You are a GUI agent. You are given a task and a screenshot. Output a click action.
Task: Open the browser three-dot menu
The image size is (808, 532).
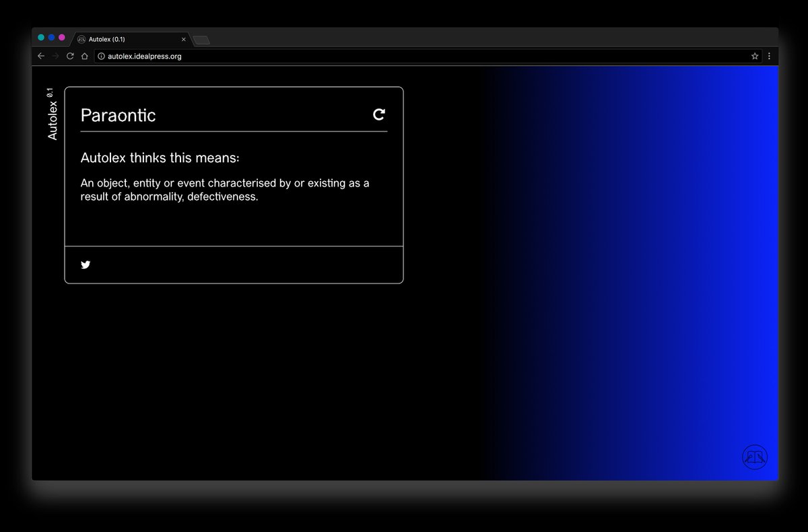pyautogui.click(x=769, y=57)
